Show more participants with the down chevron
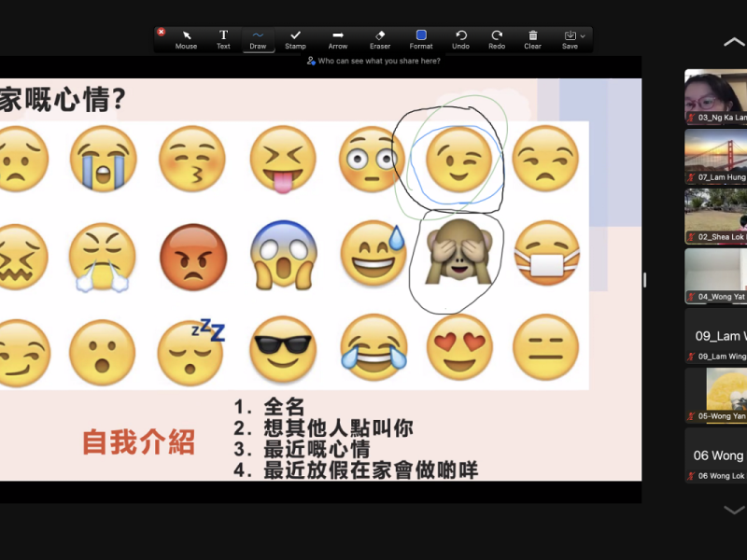This screenshot has height=560, width=747. pos(734,510)
